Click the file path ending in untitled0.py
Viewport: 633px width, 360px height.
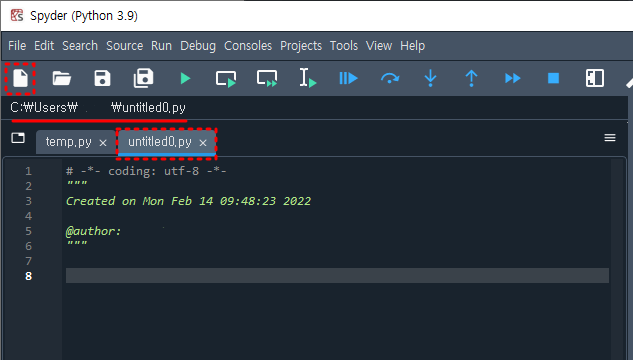tap(98, 107)
